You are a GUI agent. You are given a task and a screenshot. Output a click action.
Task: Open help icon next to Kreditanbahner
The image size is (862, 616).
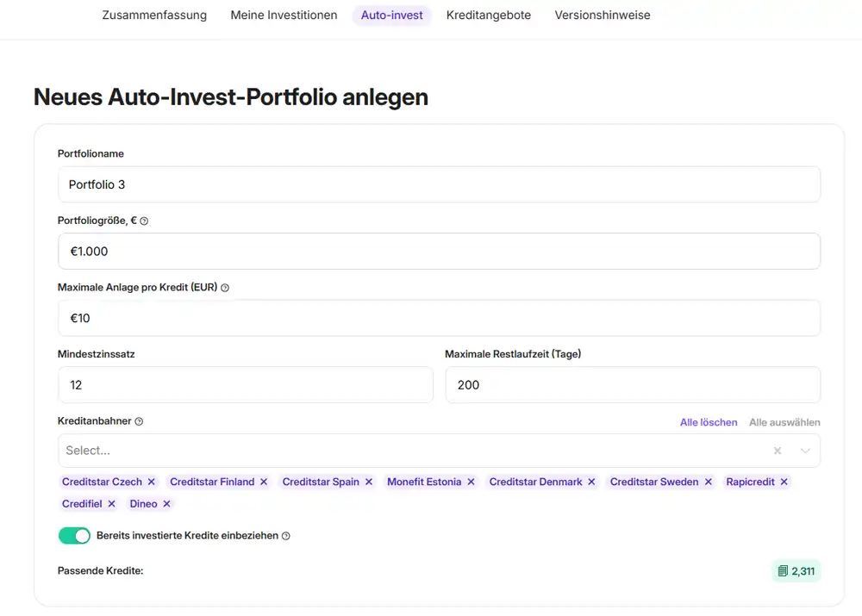click(x=139, y=421)
